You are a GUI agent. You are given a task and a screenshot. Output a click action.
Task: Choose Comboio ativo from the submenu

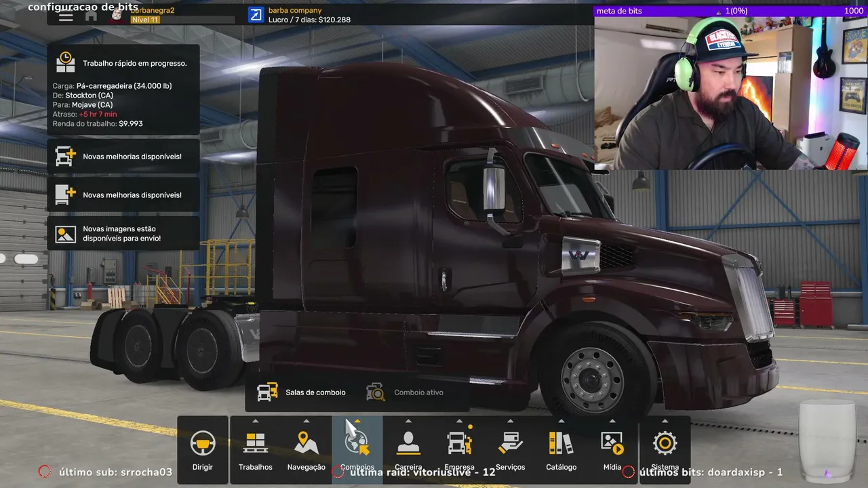[x=405, y=392]
